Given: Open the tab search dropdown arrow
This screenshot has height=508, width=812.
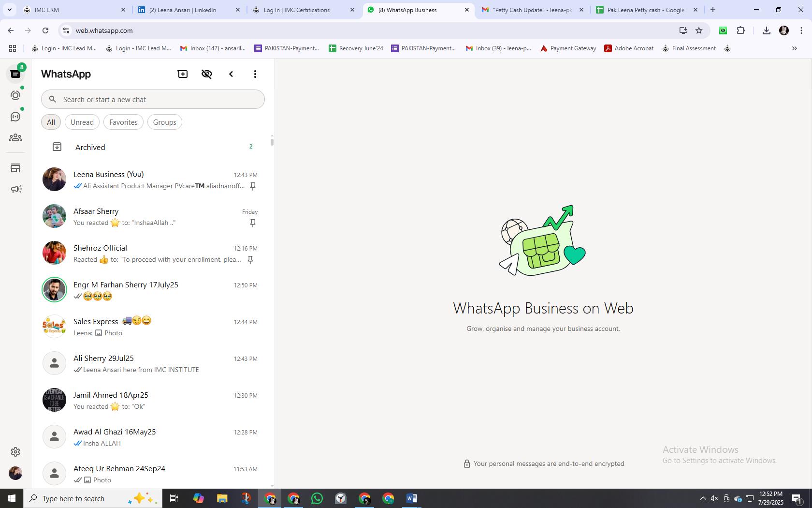Looking at the screenshot, I should [x=9, y=10].
